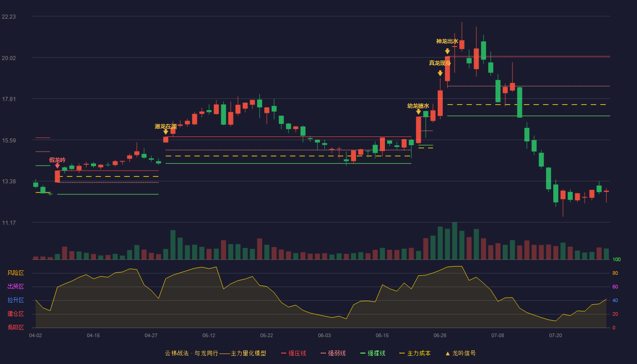The width and height of the screenshot is (637, 364).
Task: Select the 出货区 zone label
Action: click(15, 287)
